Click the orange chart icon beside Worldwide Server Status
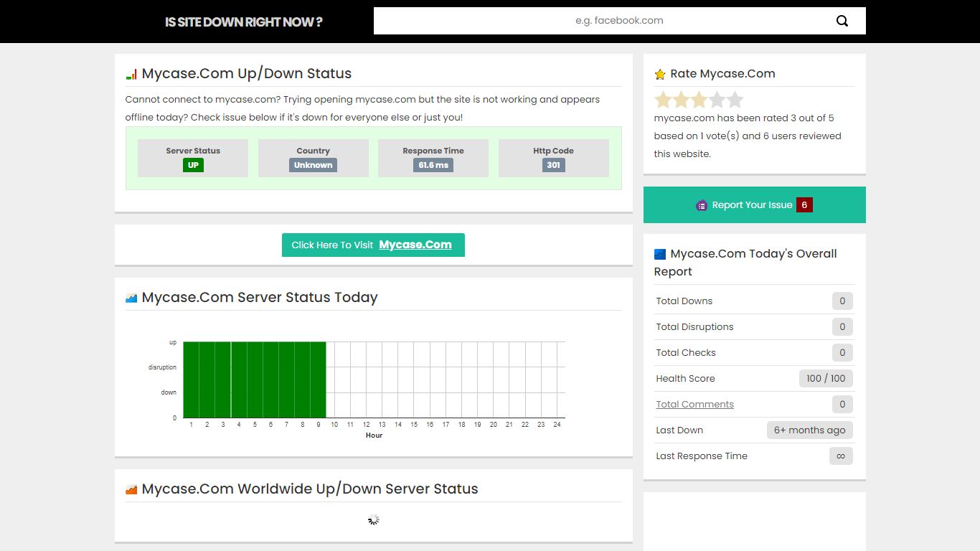 click(131, 489)
